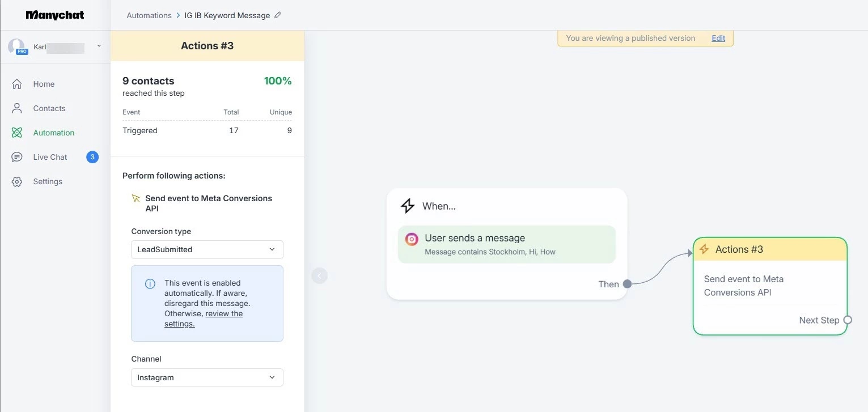Click the info icon in blue notice
Screen dimensions: 868x412
[x=150, y=284]
